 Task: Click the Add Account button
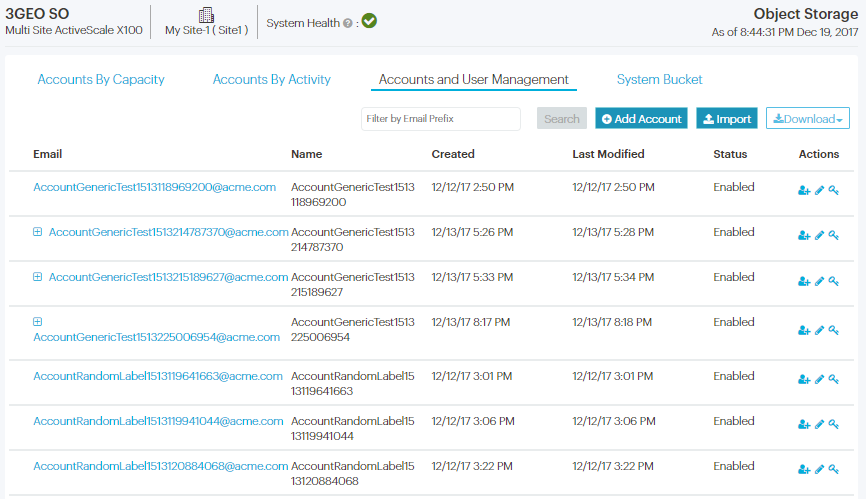point(641,119)
